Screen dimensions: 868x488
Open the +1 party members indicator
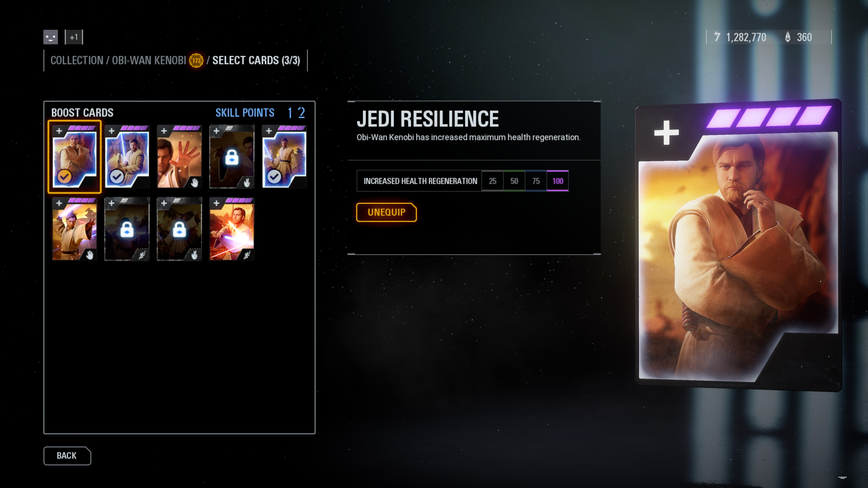tap(74, 37)
